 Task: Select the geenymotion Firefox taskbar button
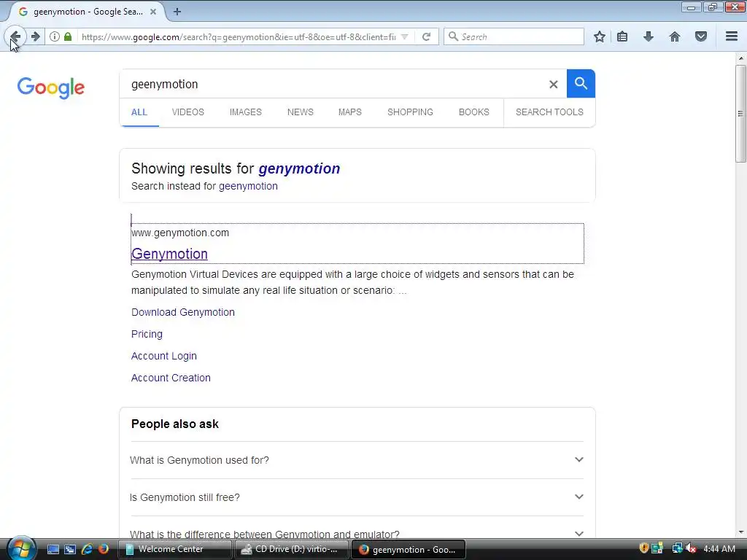409,550
